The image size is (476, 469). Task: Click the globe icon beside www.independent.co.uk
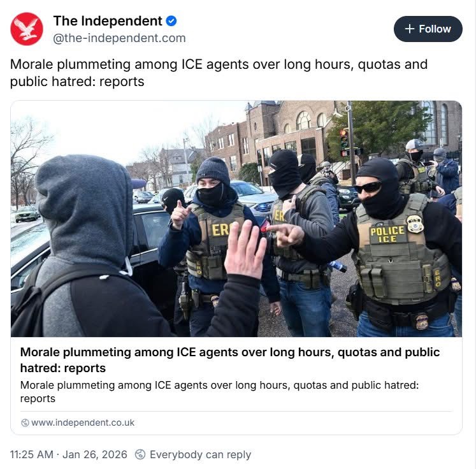25,422
